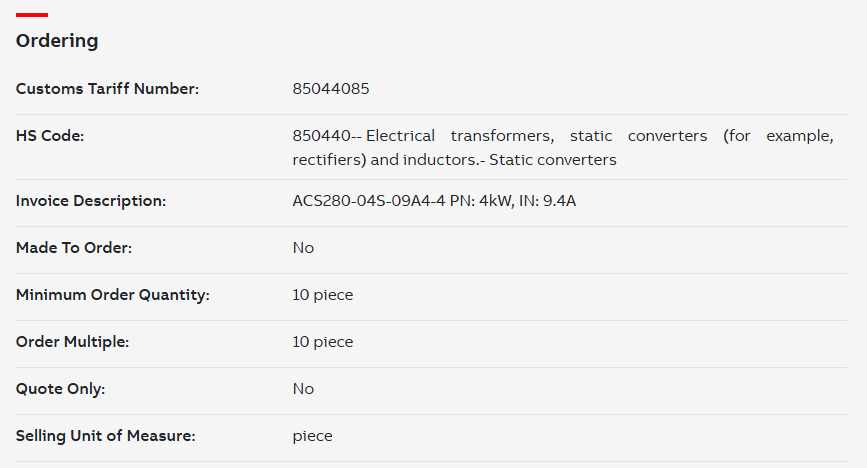Click the Invoice Description label
This screenshot has width=867, height=468.
(x=91, y=201)
